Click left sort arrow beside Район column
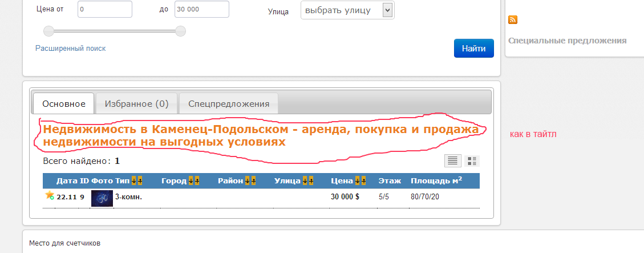The image size is (644, 253). click(247, 180)
